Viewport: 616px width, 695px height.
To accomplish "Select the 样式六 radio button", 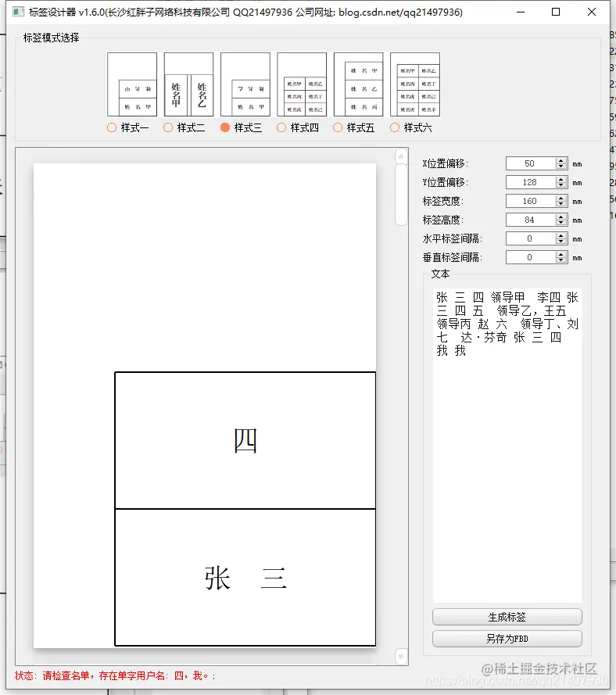I will tap(411, 127).
